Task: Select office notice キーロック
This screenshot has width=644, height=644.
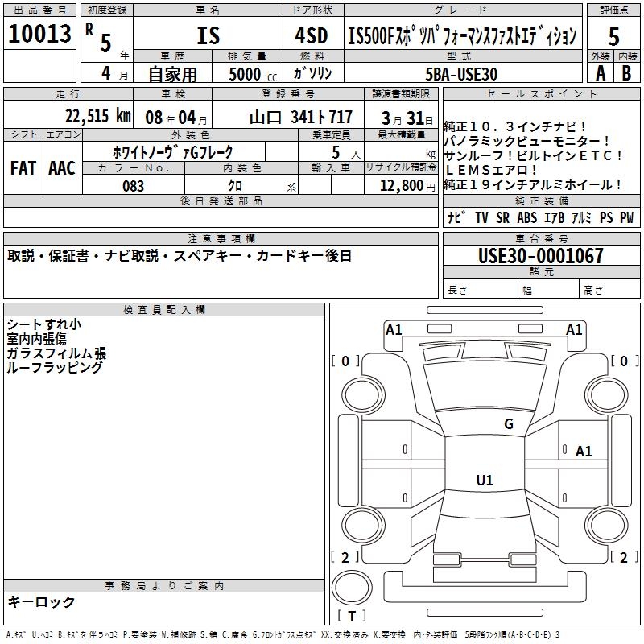Action: click(x=42, y=601)
